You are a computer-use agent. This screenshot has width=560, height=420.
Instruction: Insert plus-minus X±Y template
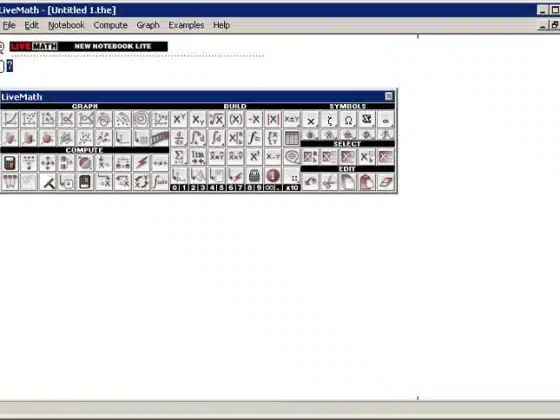tap(291, 119)
